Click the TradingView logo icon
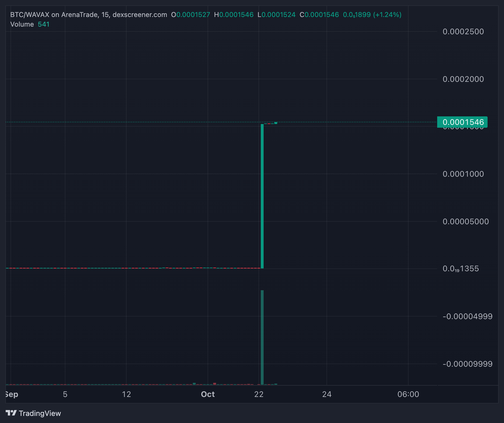 click(11, 413)
